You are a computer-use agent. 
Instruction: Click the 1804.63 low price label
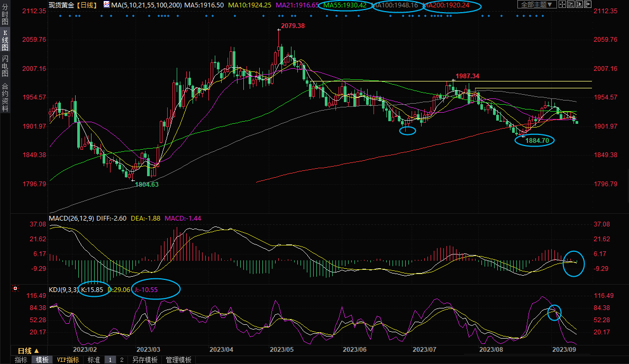tap(147, 185)
